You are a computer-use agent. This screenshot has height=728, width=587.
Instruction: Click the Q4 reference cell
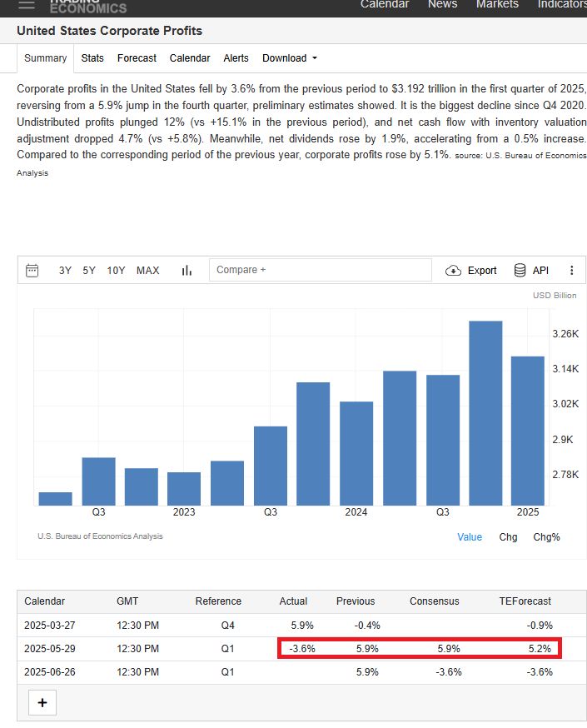click(x=227, y=626)
